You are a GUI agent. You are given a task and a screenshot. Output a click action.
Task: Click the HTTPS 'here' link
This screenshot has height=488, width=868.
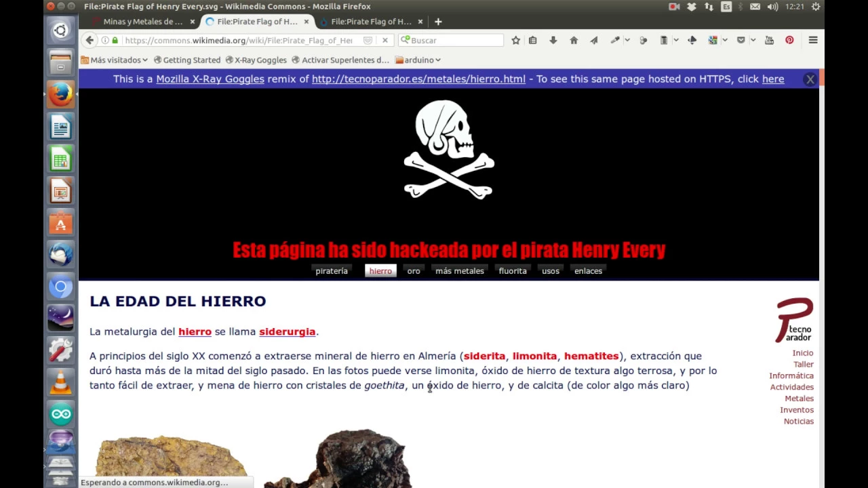pyautogui.click(x=773, y=79)
